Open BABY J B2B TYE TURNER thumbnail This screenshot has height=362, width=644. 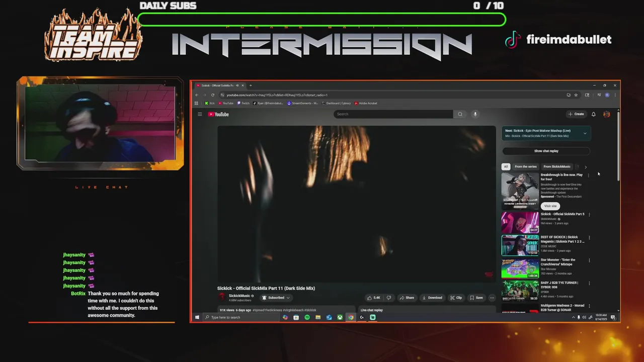point(520,291)
